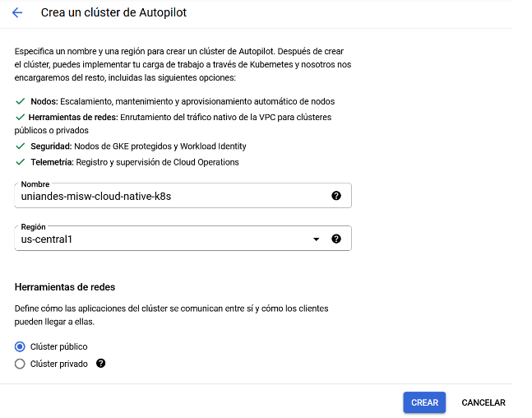The height and width of the screenshot is (418, 532).
Task: Click the checkmark beside Herramientas de redes feature
Action: click(x=21, y=117)
